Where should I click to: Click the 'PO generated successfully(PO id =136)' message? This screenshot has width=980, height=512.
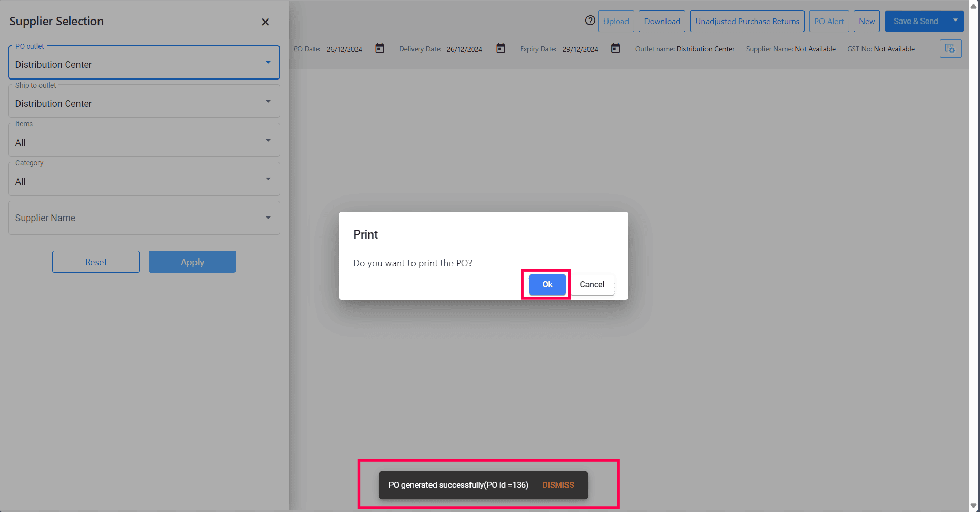[458, 485]
